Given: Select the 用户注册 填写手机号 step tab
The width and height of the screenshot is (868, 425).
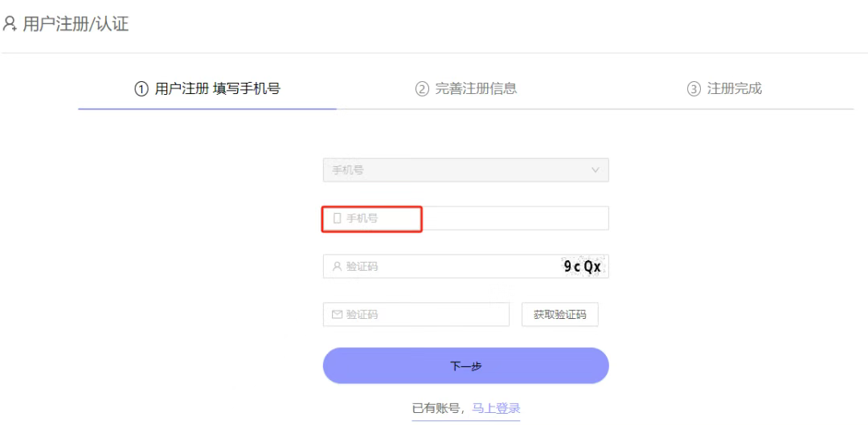Looking at the screenshot, I should point(217,89).
